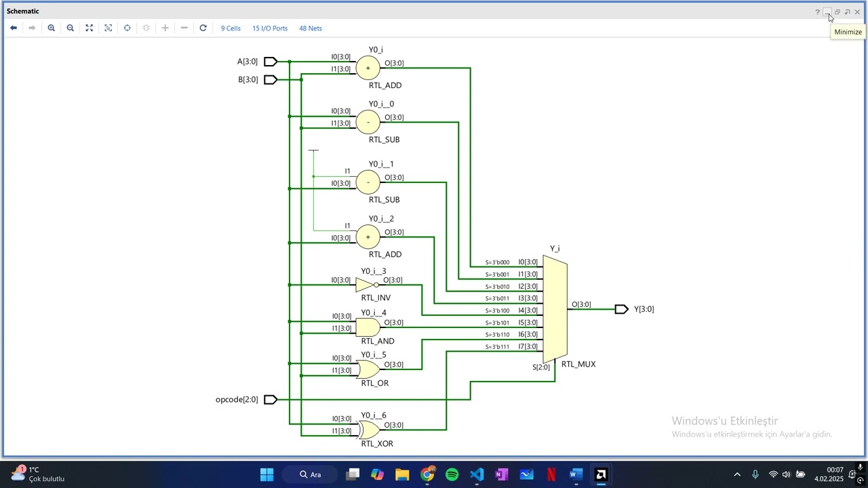Click the battery tray icon

click(800, 474)
